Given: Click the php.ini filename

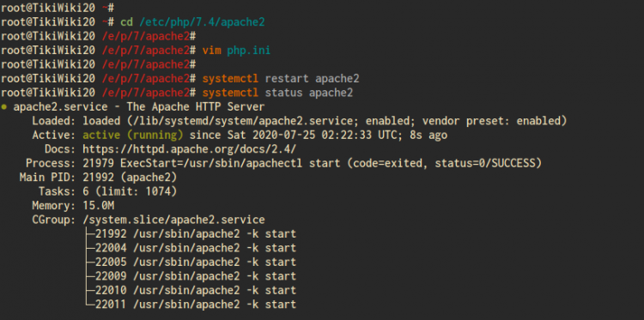Looking at the screenshot, I should pyautogui.click(x=248, y=51).
